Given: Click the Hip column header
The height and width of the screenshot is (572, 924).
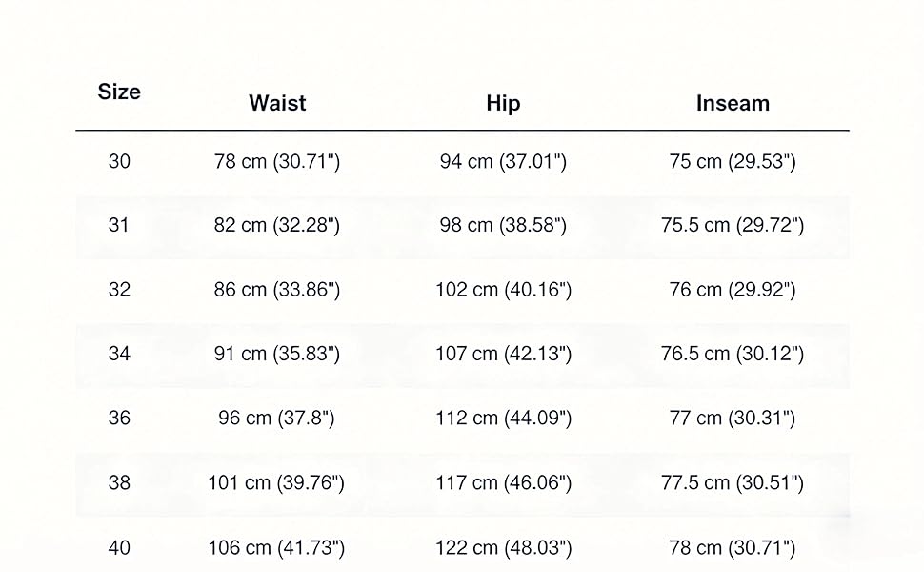Looking at the screenshot, I should tap(503, 104).
